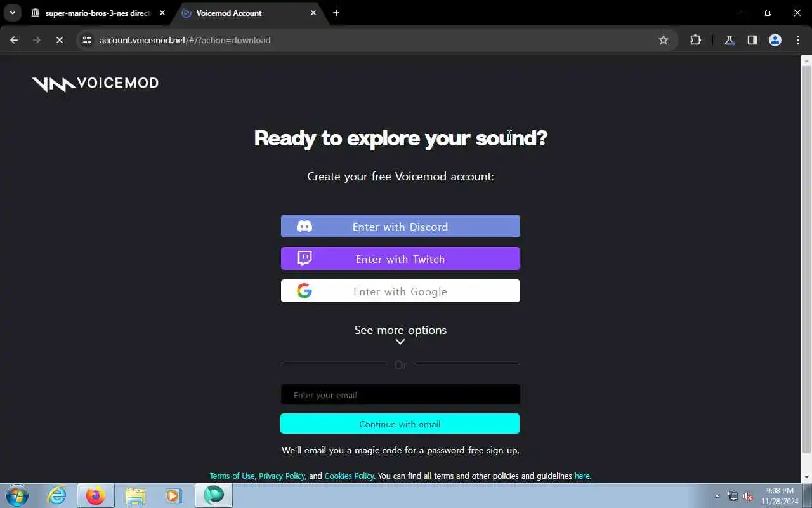Stop loading the page

click(x=59, y=40)
